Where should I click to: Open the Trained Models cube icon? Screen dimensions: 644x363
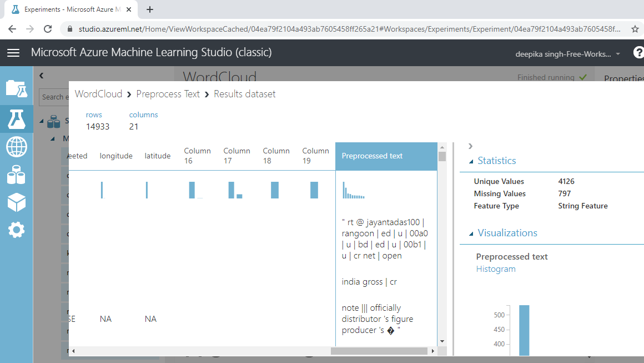pos(17,202)
